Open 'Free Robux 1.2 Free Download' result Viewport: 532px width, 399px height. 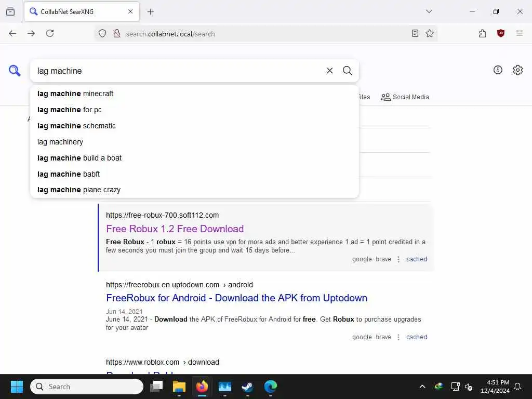coord(175,229)
